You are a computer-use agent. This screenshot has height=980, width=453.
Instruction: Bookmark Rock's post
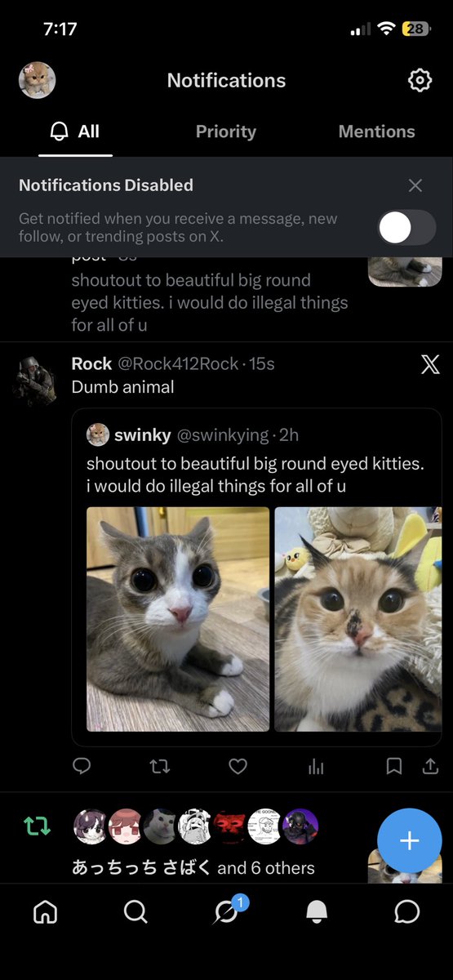393,766
